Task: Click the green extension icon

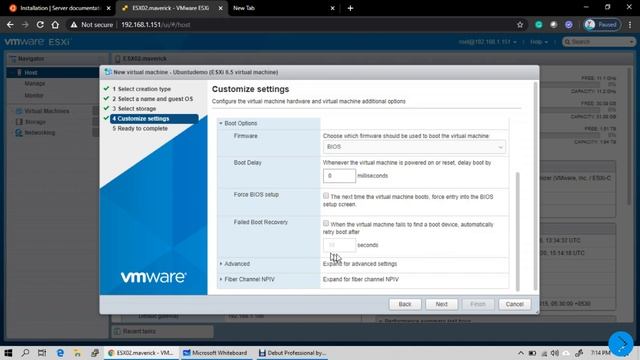Action: click(539, 25)
